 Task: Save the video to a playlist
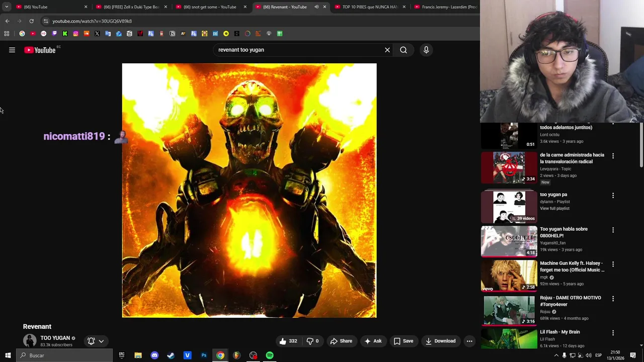click(x=404, y=341)
